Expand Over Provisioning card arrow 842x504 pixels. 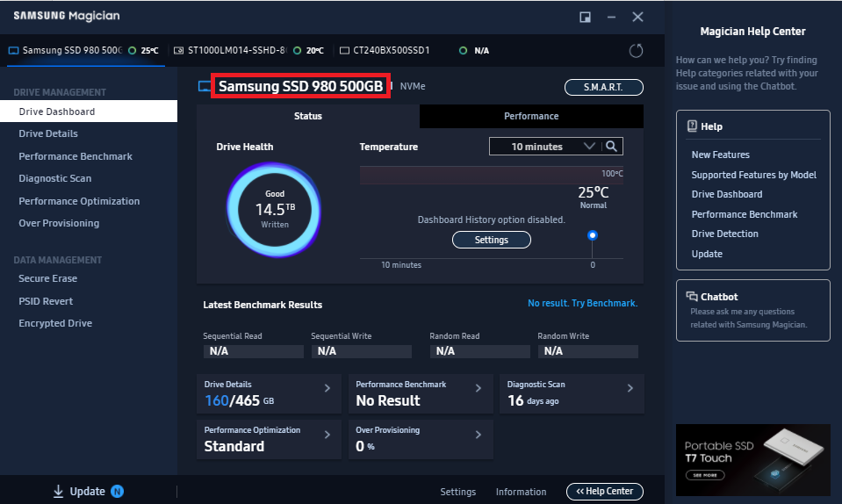click(479, 435)
